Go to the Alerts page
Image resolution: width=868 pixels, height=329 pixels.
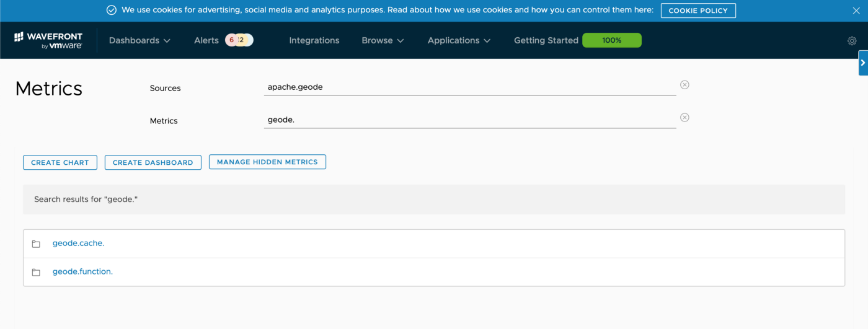pos(206,40)
